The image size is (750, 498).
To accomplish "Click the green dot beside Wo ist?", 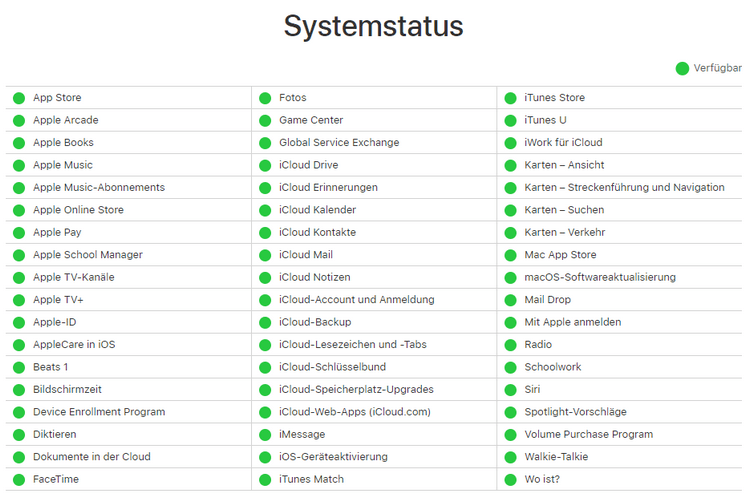I will click(510, 480).
